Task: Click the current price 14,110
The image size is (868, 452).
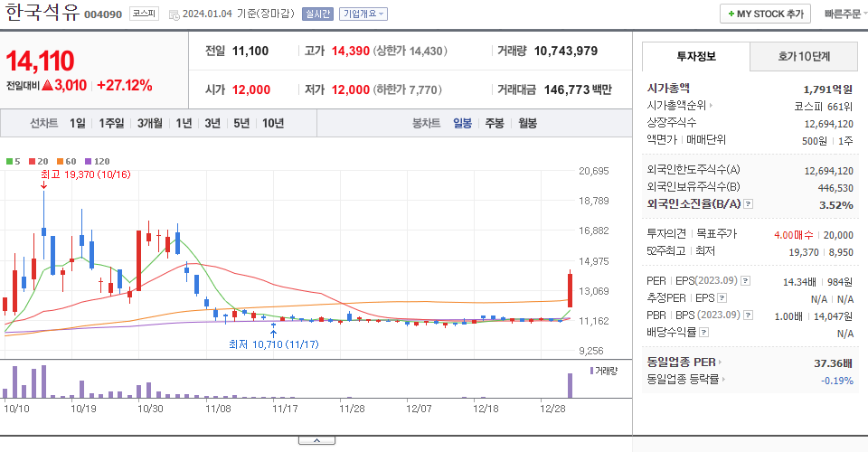Action: (40, 61)
